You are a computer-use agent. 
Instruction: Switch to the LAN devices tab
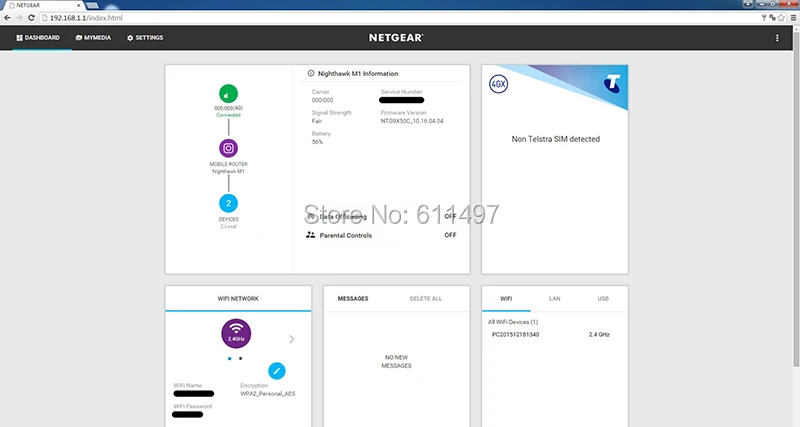click(555, 298)
